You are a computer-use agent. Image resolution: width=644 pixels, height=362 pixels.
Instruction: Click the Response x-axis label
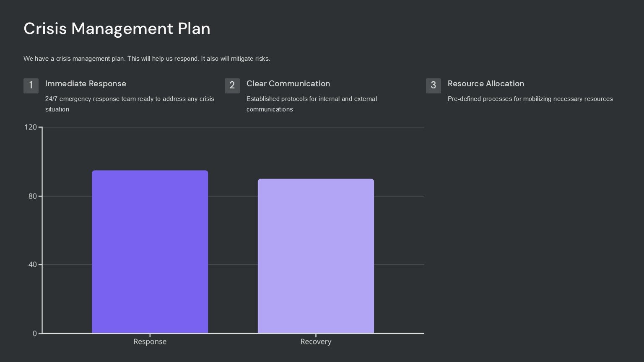click(150, 341)
